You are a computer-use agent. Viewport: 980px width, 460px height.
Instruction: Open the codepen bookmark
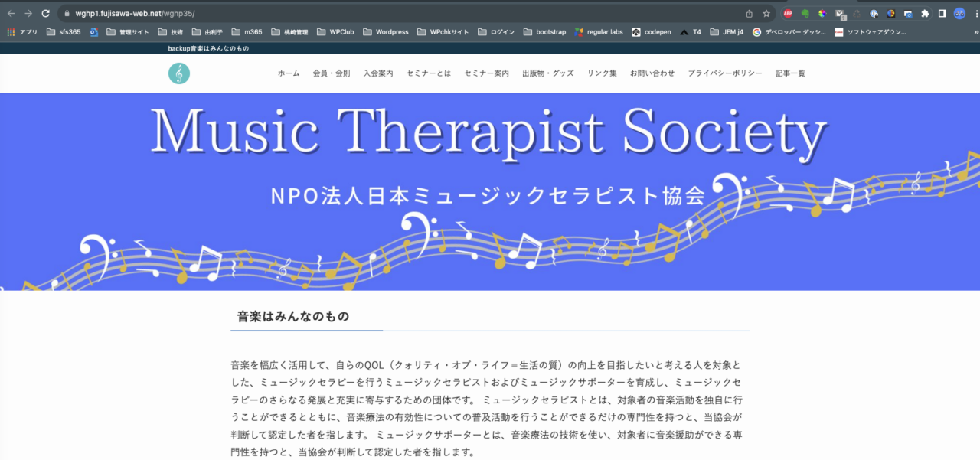(x=651, y=32)
